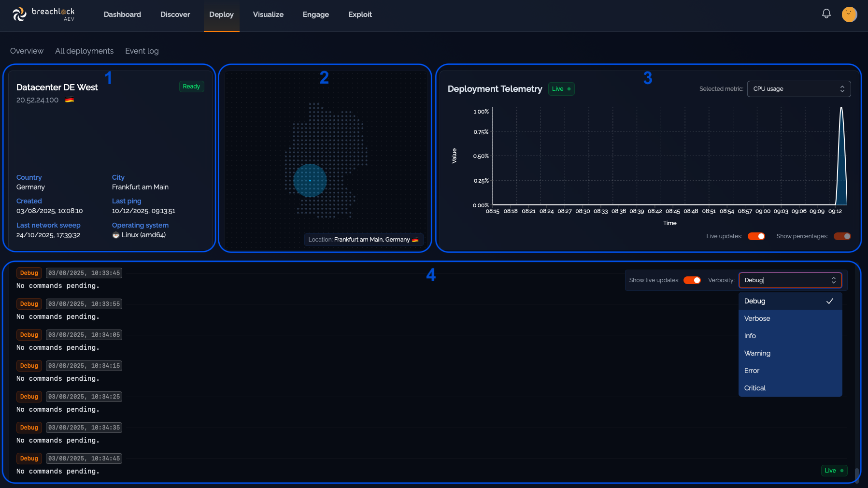Click the Last ping timestamp value

pyautogui.click(x=143, y=211)
